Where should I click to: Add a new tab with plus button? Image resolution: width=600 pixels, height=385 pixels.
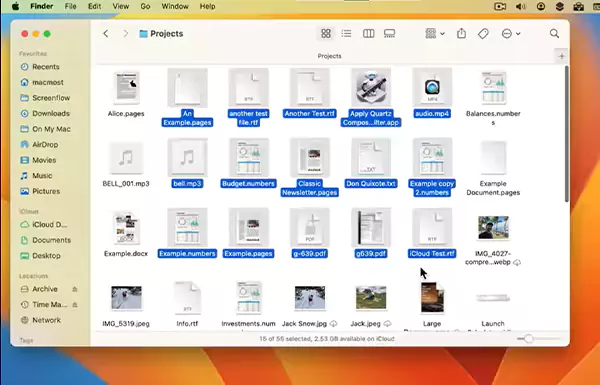tap(561, 56)
